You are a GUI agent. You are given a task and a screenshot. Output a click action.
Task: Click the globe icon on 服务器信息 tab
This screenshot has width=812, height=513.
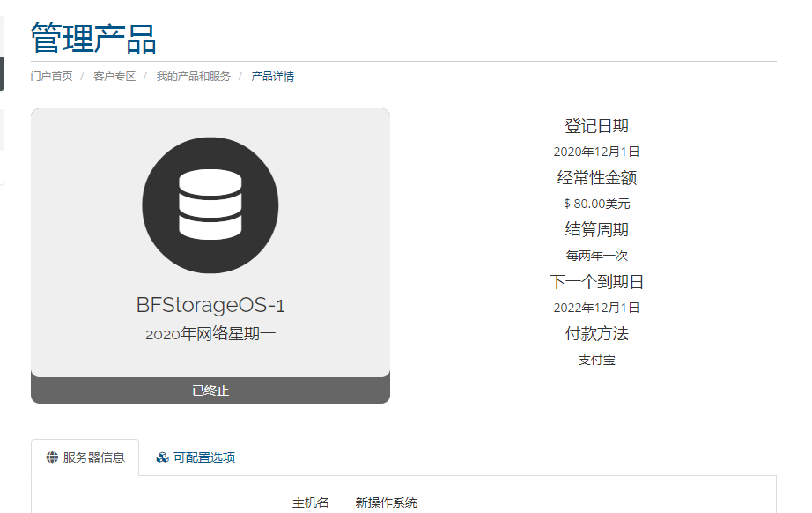coord(52,457)
